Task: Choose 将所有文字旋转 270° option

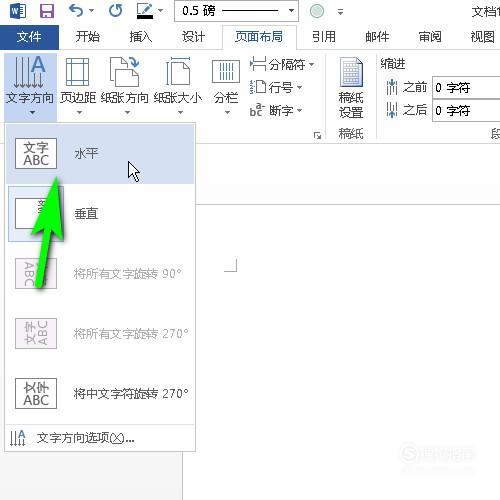Action: (x=100, y=334)
